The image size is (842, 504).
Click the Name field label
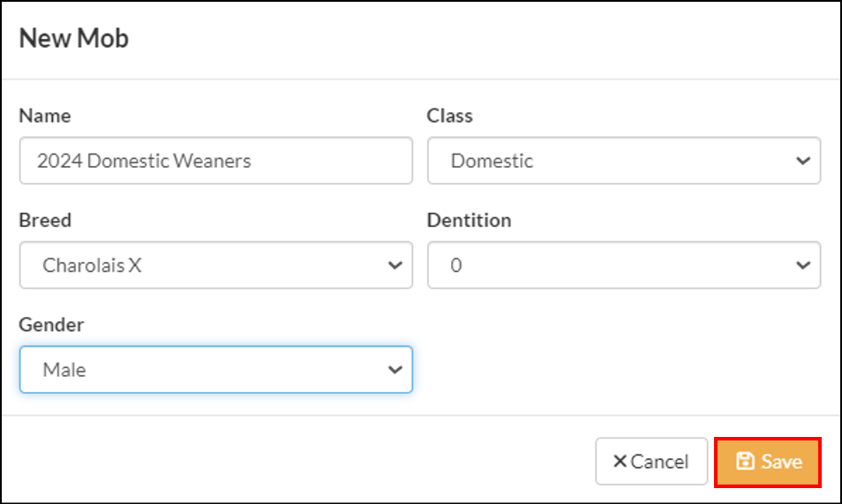coord(45,116)
